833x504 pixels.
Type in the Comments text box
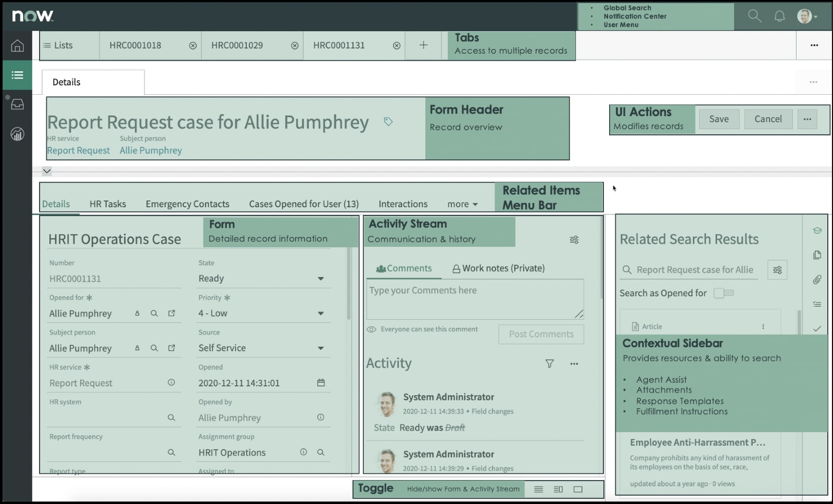(474, 298)
